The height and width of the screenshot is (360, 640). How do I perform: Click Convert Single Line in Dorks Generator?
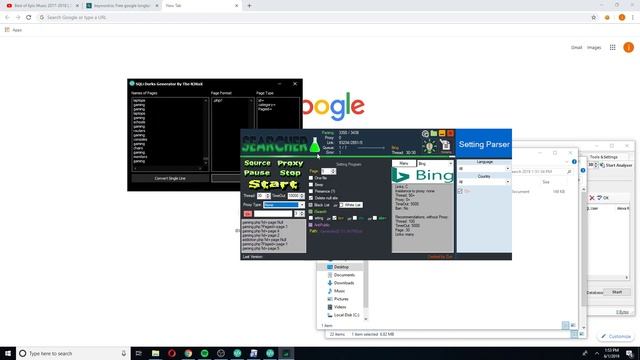[170, 178]
